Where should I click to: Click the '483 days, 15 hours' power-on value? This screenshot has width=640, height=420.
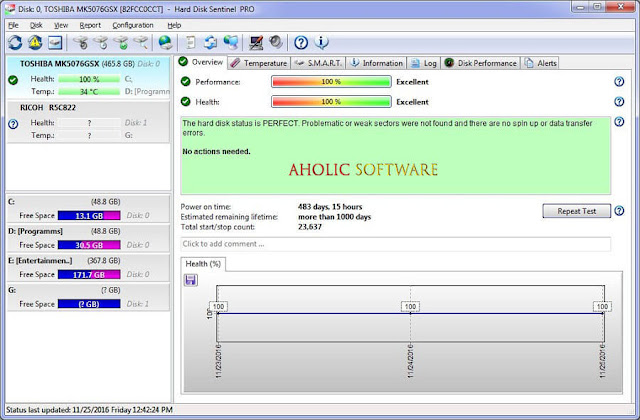330,207
